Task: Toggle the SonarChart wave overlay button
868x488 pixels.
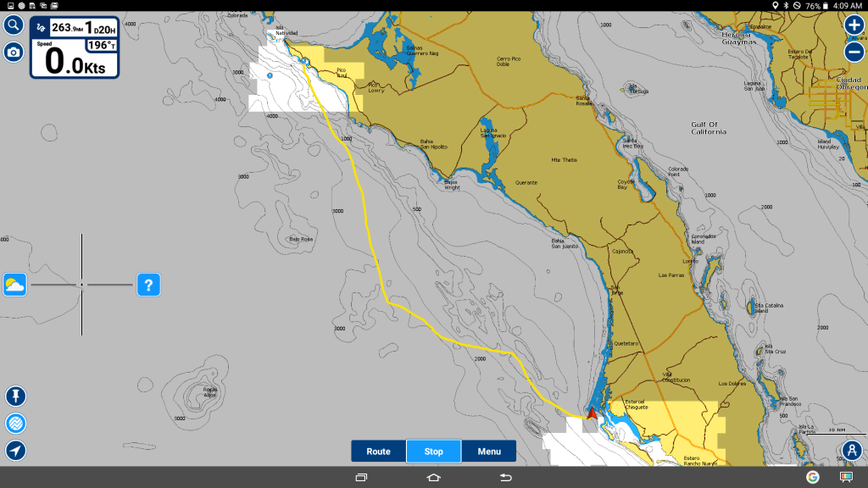Action: click(x=15, y=423)
